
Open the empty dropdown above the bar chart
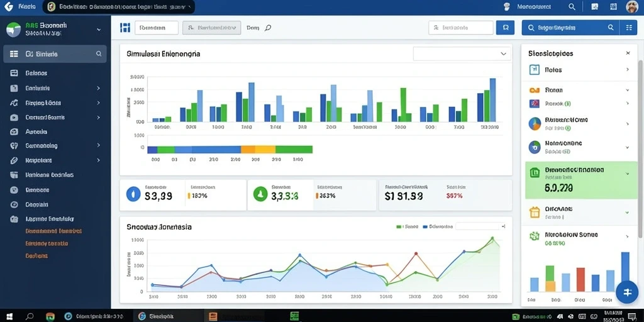[x=462, y=54]
